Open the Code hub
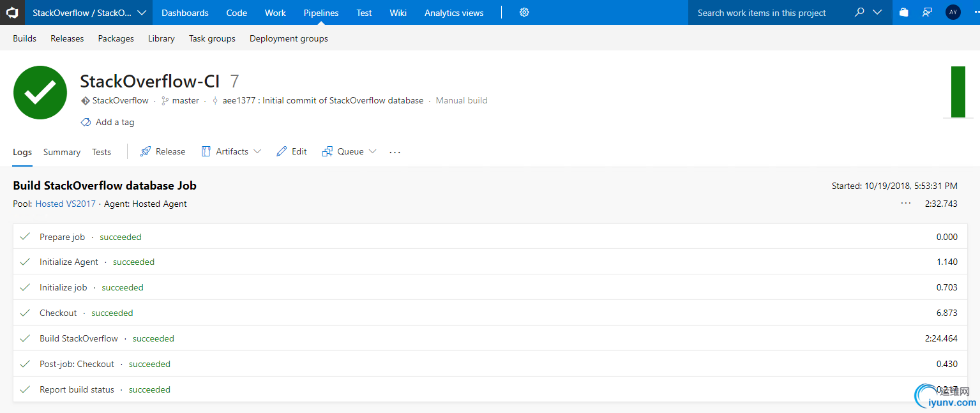This screenshot has height=413, width=980. (x=237, y=13)
